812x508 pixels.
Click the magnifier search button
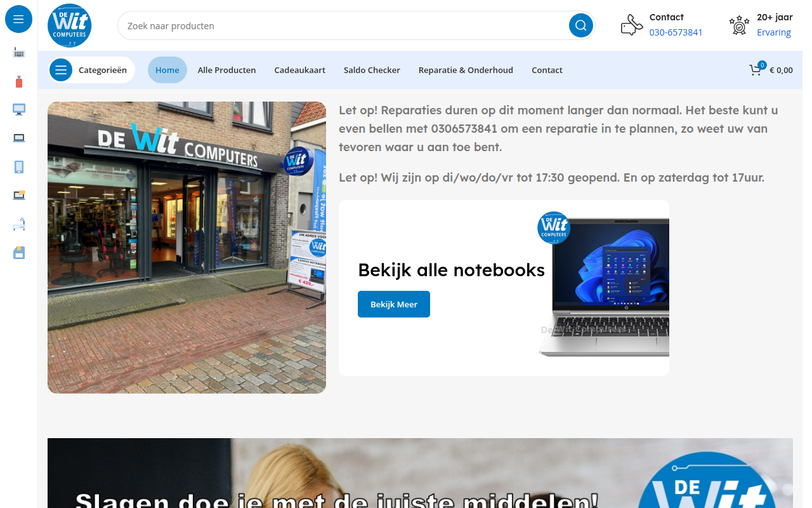tap(581, 25)
